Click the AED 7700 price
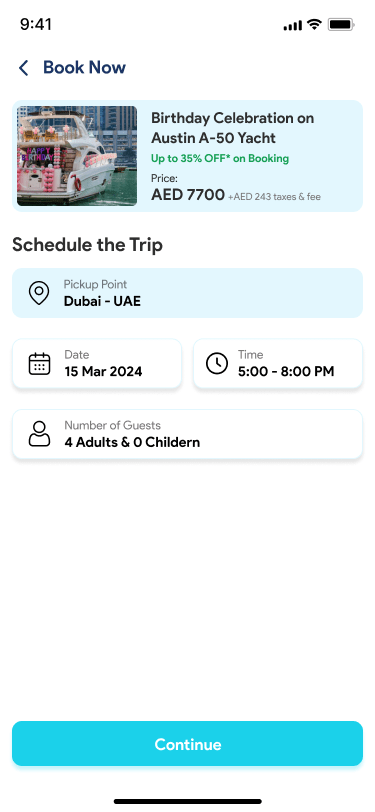375x812 pixels. 188,195
